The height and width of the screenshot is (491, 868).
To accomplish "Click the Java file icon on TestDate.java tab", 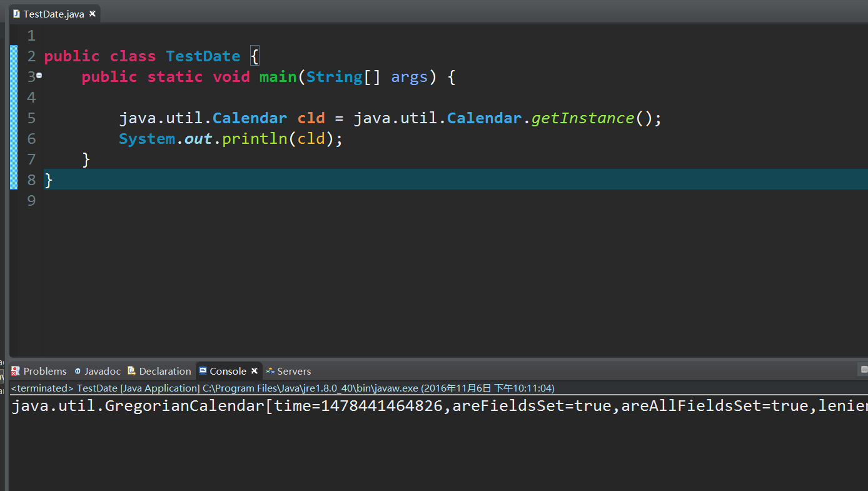I will [x=18, y=13].
